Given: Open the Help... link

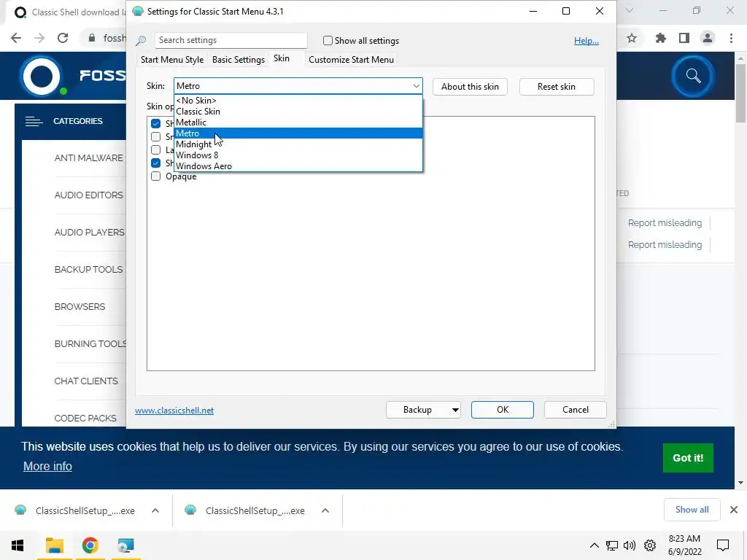Looking at the screenshot, I should [x=587, y=41].
